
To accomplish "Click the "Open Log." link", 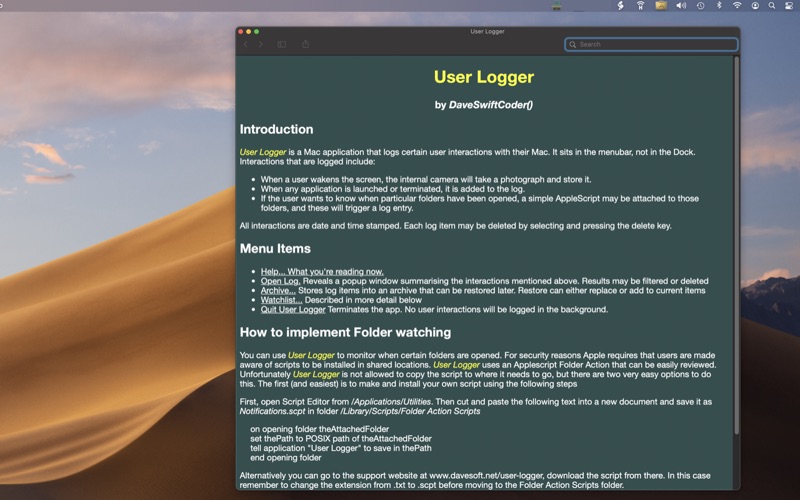I will (280, 281).
